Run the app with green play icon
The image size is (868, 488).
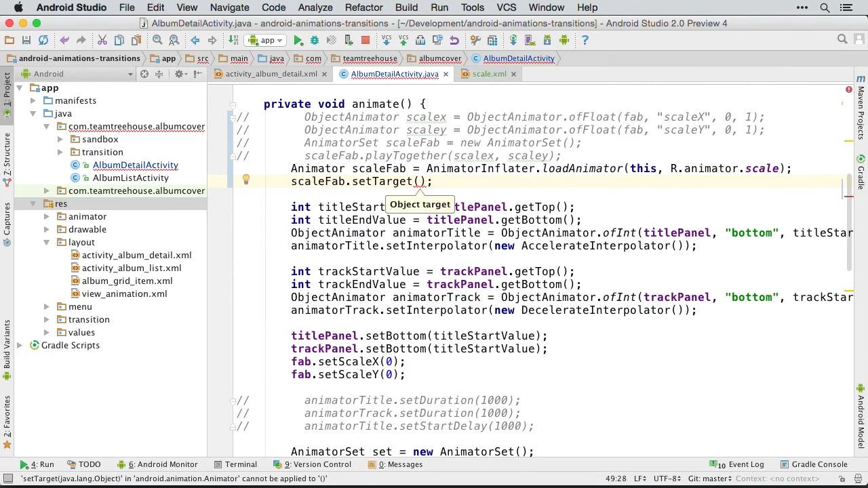coord(298,40)
